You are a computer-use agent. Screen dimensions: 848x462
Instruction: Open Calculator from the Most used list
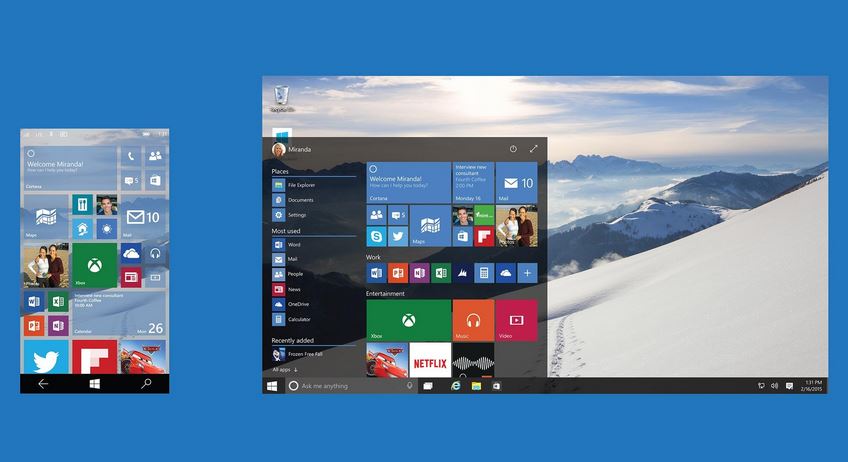click(299, 319)
